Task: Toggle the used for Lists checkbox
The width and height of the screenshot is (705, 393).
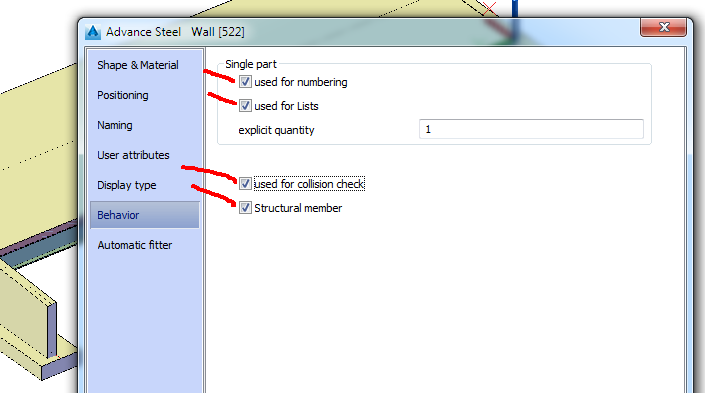Action: tap(245, 106)
